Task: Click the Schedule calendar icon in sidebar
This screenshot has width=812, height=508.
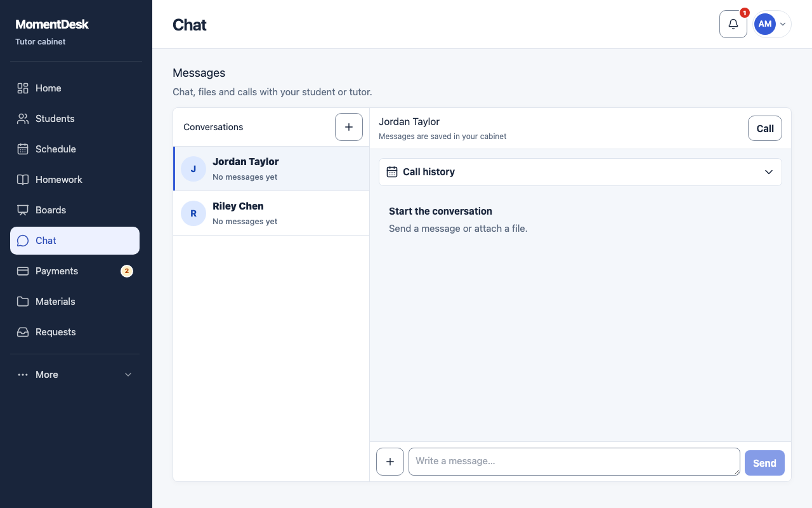Action: [23, 149]
